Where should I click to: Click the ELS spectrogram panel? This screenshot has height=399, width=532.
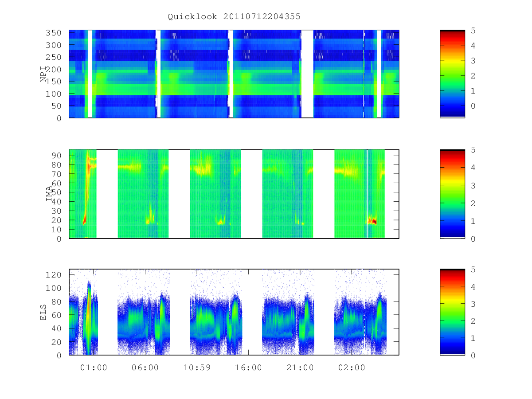[234, 312]
